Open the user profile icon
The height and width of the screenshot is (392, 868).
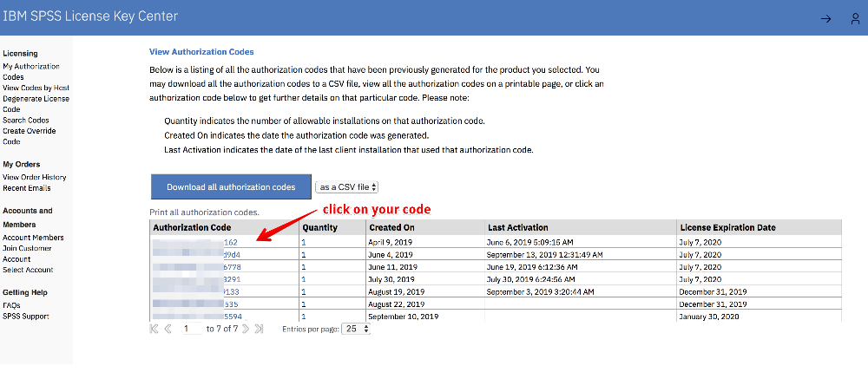pos(855,19)
